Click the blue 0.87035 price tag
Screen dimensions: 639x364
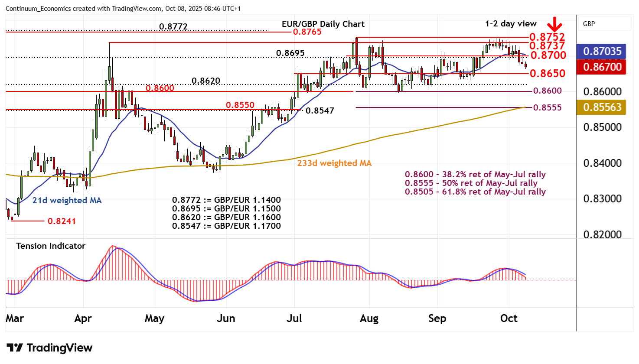(602, 51)
